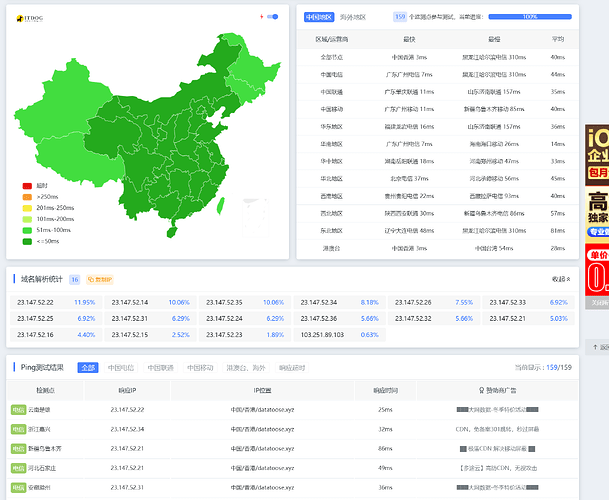Click the 区域/运营商 column header
This screenshot has height=500, width=609.
click(331, 39)
